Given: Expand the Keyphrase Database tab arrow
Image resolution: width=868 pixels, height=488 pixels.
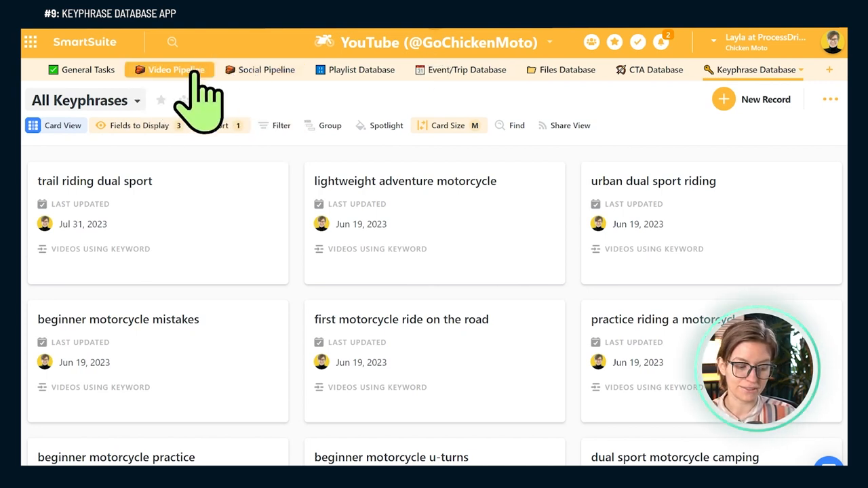Looking at the screenshot, I should [801, 70].
